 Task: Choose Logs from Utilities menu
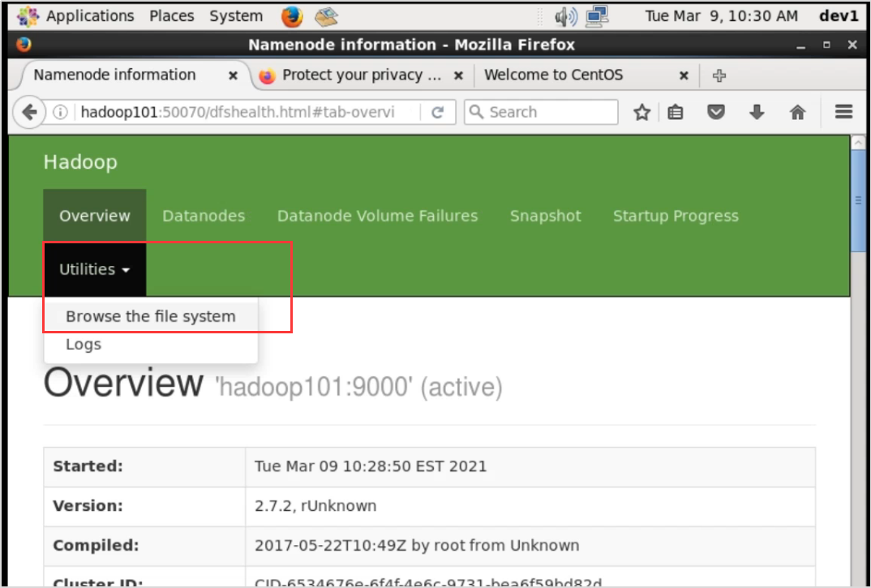(x=151, y=345)
